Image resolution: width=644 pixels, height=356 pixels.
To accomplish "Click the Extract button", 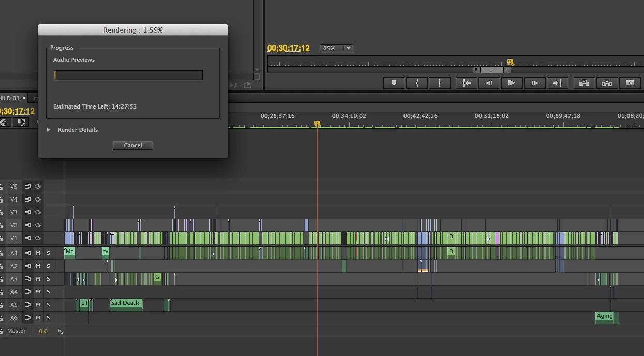I will [607, 83].
